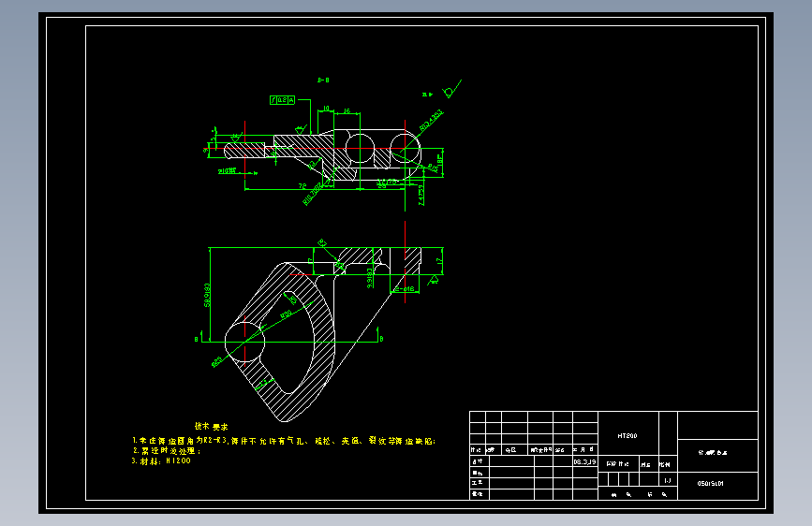Select the yellow 技术要求 heading
Image resolution: width=812 pixels, height=526 pixels.
(x=212, y=427)
